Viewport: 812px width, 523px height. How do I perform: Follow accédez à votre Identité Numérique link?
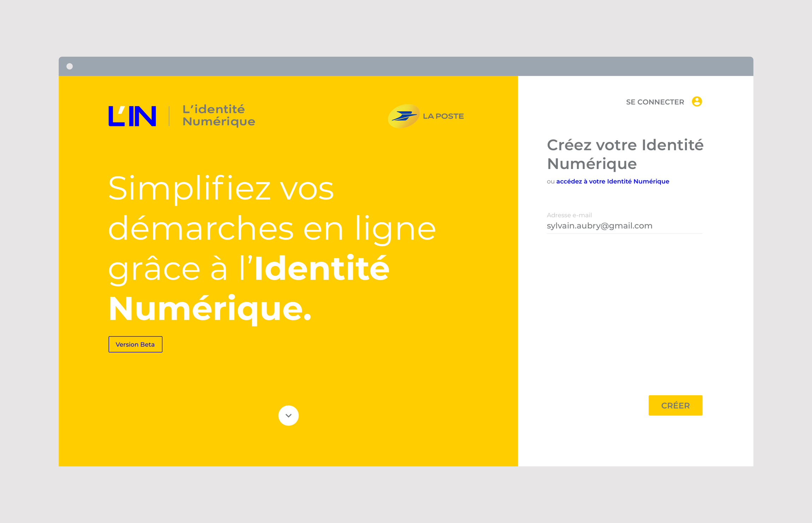(x=612, y=181)
